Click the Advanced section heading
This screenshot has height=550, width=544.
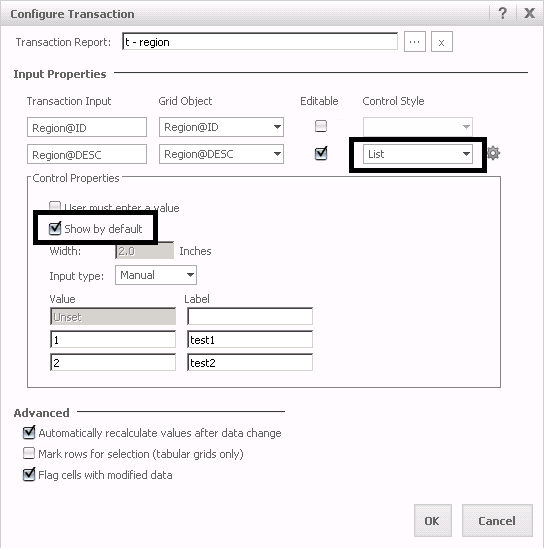(x=41, y=413)
